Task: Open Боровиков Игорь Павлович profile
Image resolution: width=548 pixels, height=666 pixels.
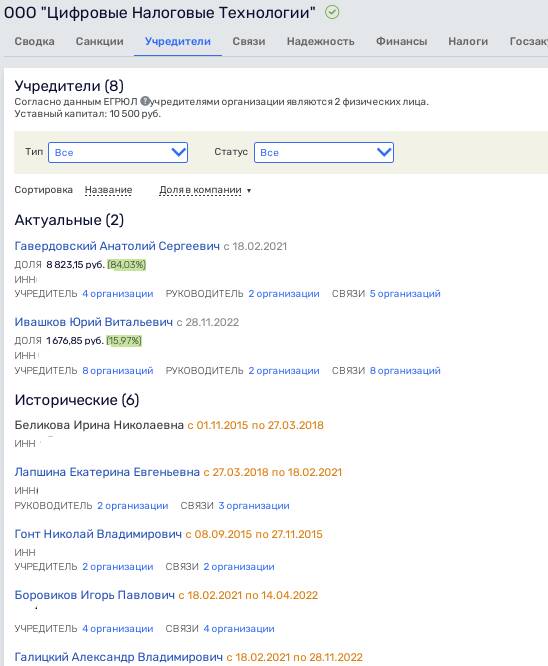Action: 95,595
